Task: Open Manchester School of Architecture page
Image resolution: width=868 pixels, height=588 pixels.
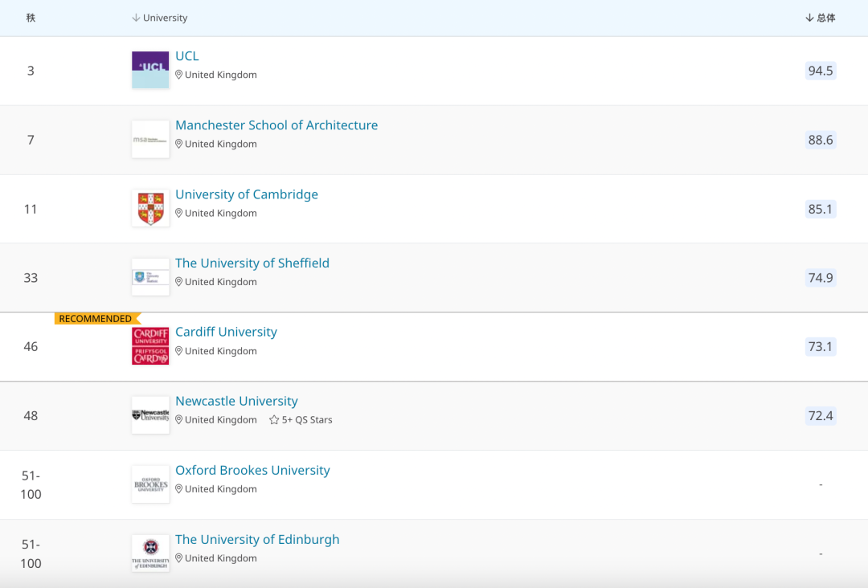Action: [x=276, y=125]
